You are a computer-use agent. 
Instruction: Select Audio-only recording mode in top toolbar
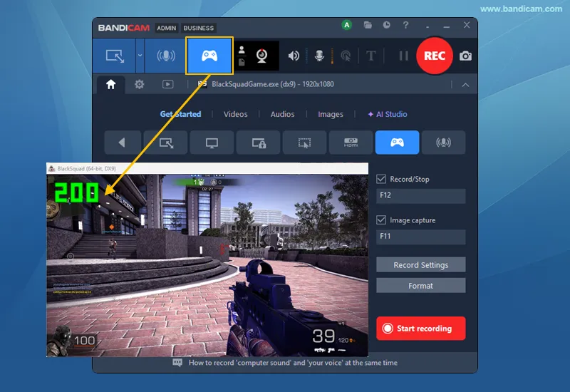(x=166, y=56)
